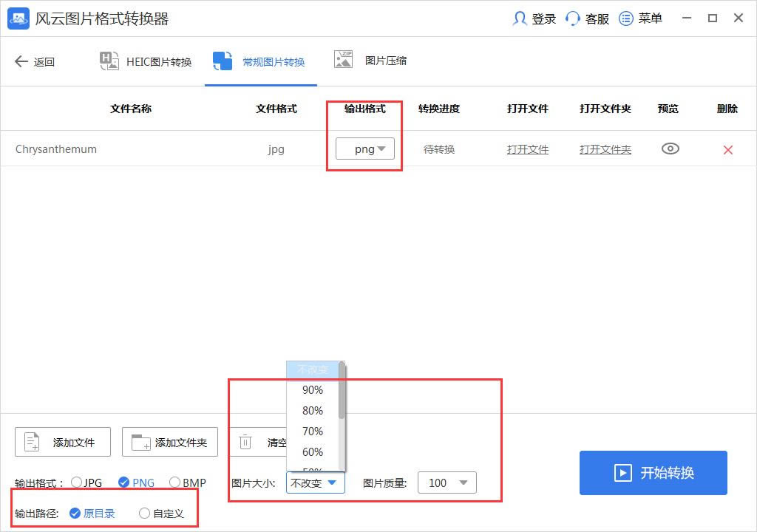The height and width of the screenshot is (532, 757).
Task: Click 添加文件夹 button
Action: point(170,442)
